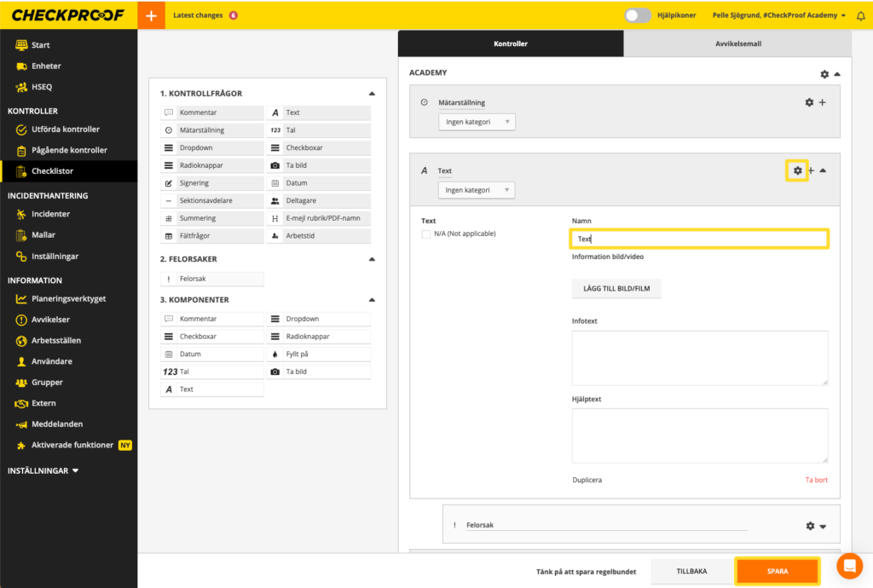This screenshot has width=873, height=588.
Task: Click the orange plus add button
Action: 151,15
